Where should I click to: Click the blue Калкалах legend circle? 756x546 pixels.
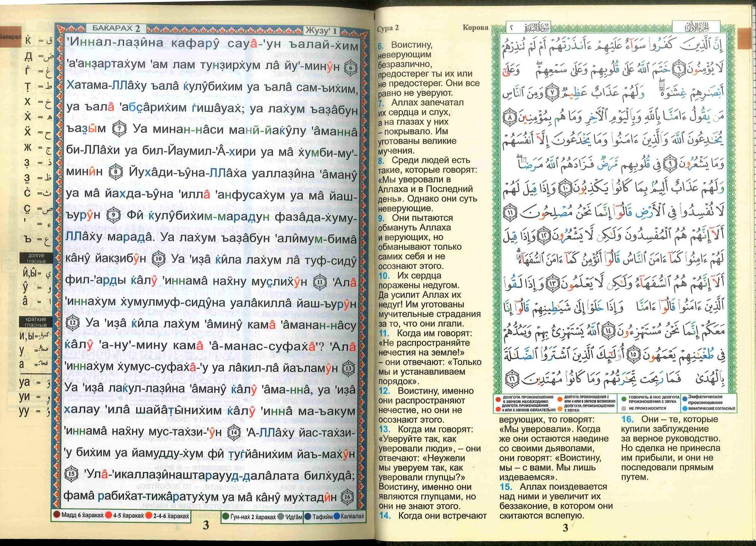(x=336, y=516)
